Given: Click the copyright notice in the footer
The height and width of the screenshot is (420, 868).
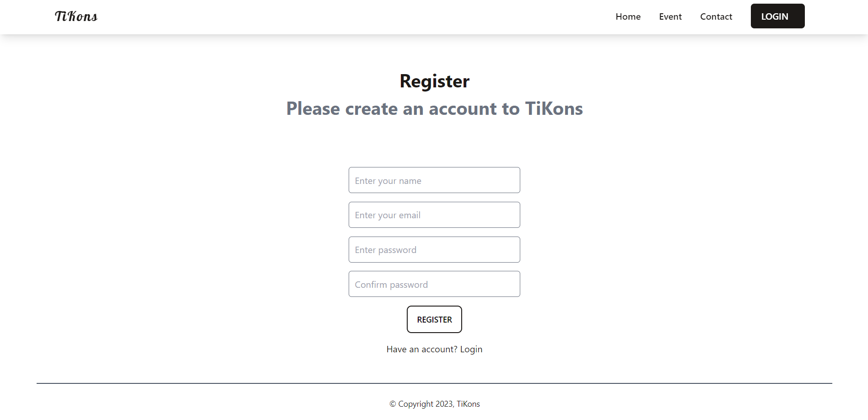Looking at the screenshot, I should (x=434, y=404).
